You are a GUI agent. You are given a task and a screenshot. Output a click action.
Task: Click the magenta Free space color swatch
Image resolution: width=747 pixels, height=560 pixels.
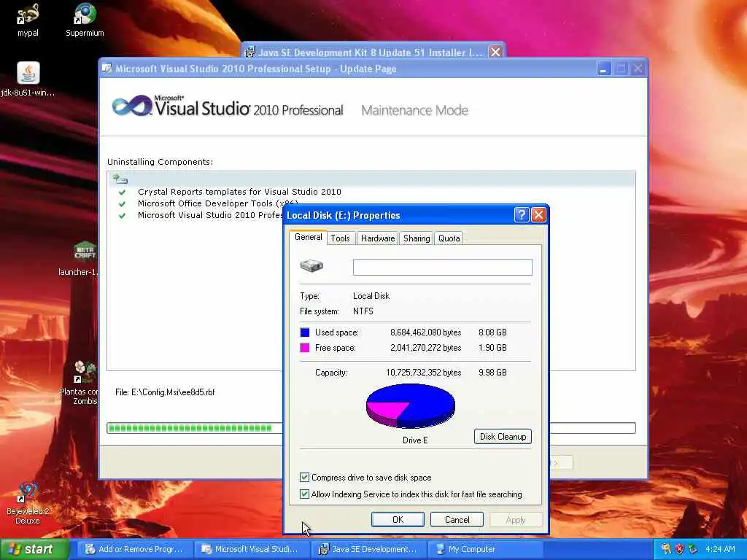[305, 348]
